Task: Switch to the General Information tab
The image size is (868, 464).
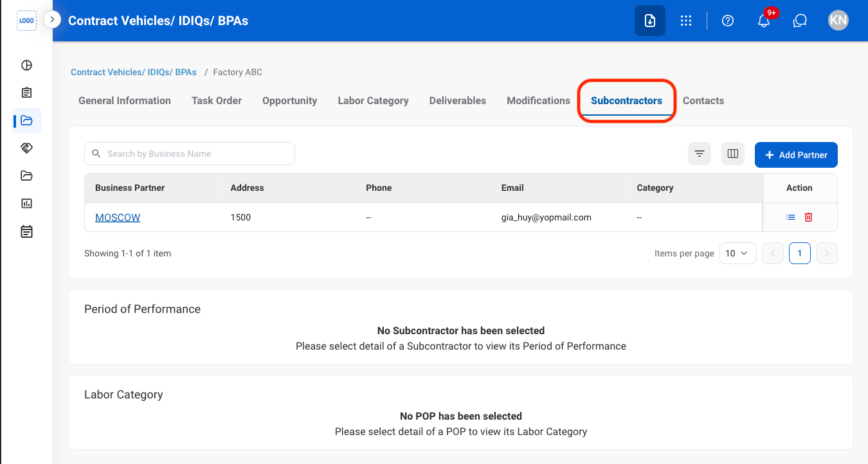Action: coord(125,100)
